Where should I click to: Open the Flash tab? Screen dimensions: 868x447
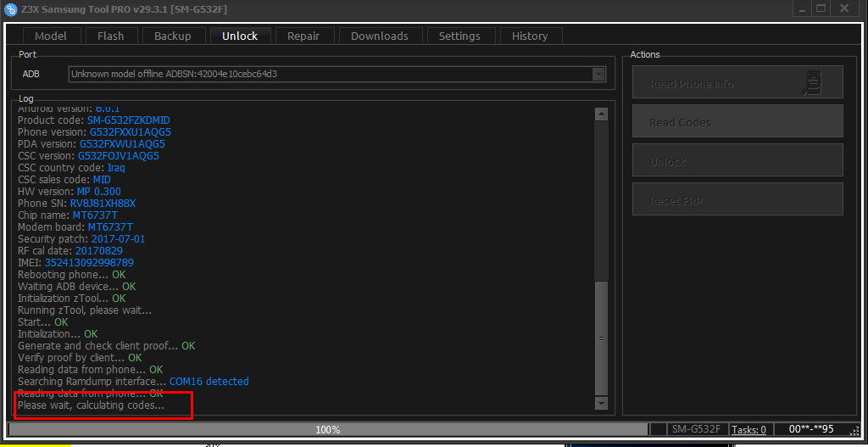click(111, 36)
